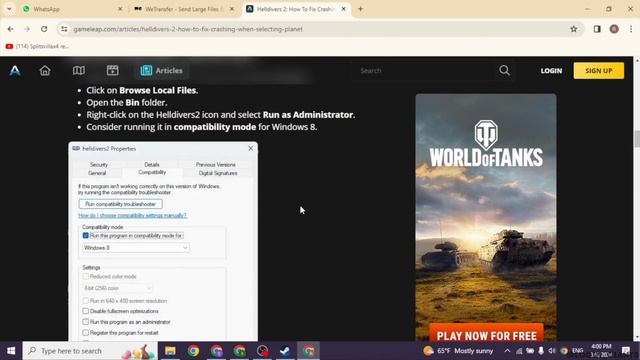Open File Explorer from the taskbar
Viewport: 640px width, 360px height.
point(170,351)
